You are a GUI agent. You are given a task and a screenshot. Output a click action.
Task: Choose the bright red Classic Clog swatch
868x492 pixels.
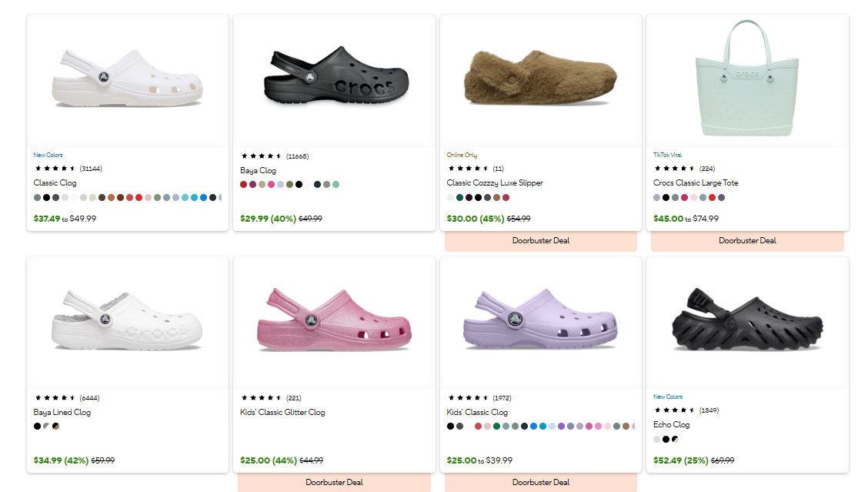pyautogui.click(x=139, y=197)
